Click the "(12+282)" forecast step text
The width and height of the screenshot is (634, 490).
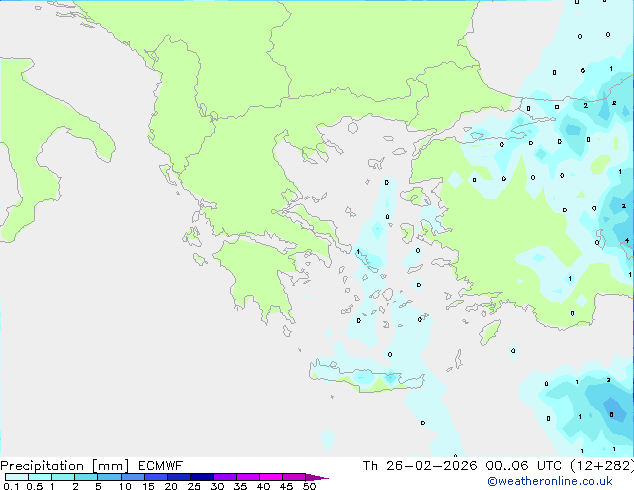click(602, 466)
